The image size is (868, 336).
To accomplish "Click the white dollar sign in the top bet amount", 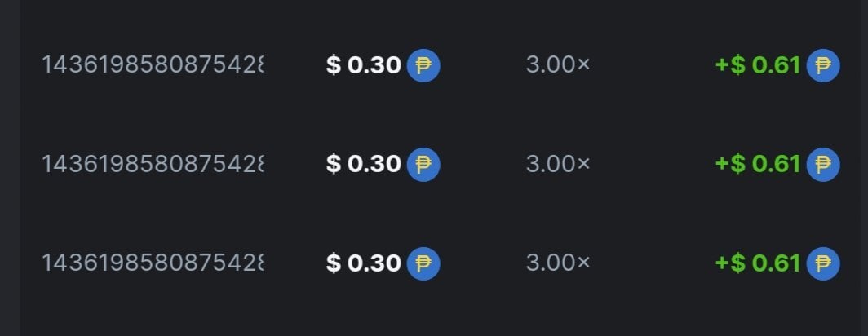I will click(x=333, y=65).
